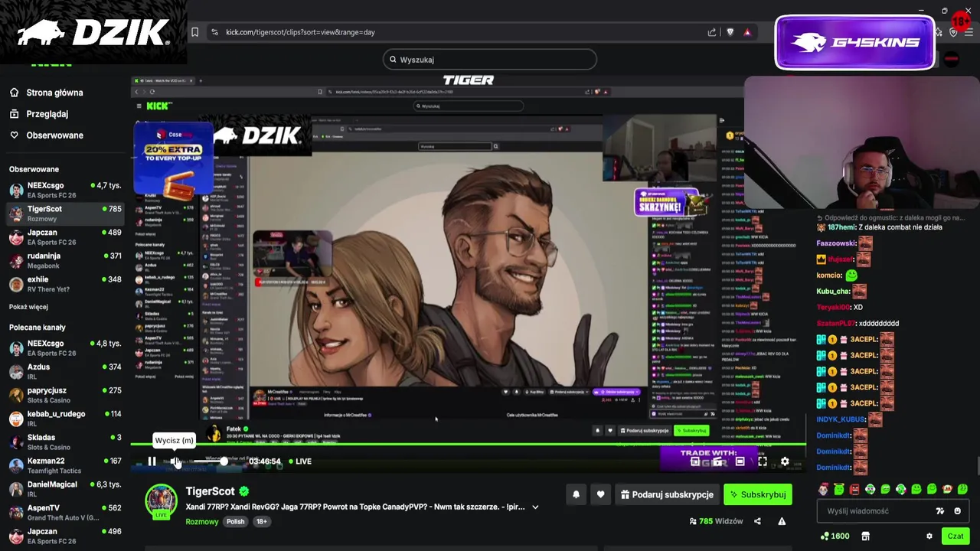Bookmark page via browser bookmark icon
This screenshot has height=551, width=980.
195,32
